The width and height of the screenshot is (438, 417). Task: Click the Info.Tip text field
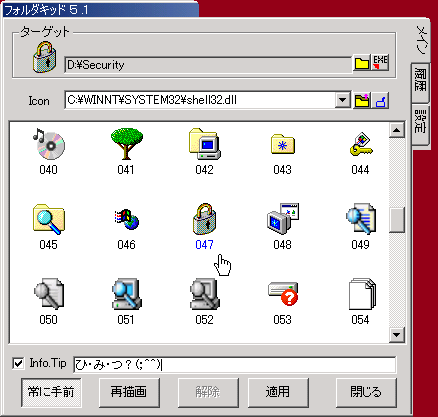(x=235, y=365)
